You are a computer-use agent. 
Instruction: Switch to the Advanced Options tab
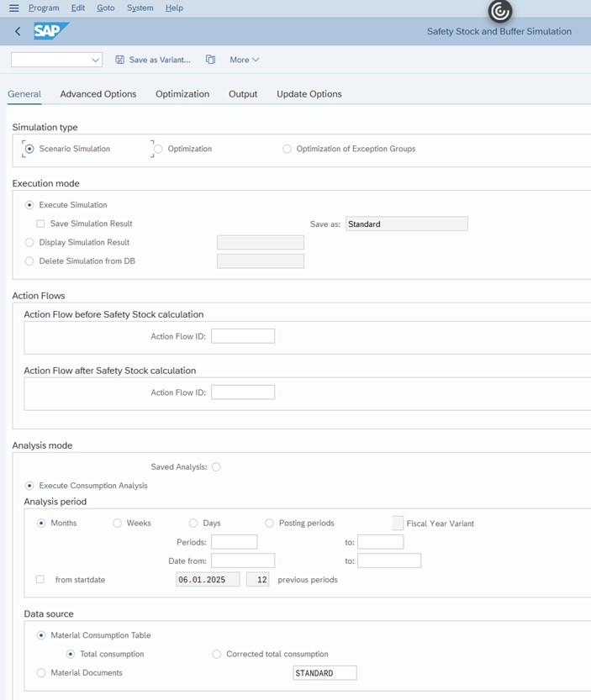click(x=98, y=94)
